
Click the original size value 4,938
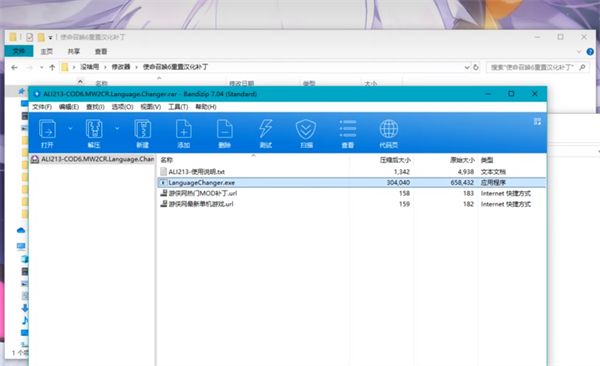point(466,172)
